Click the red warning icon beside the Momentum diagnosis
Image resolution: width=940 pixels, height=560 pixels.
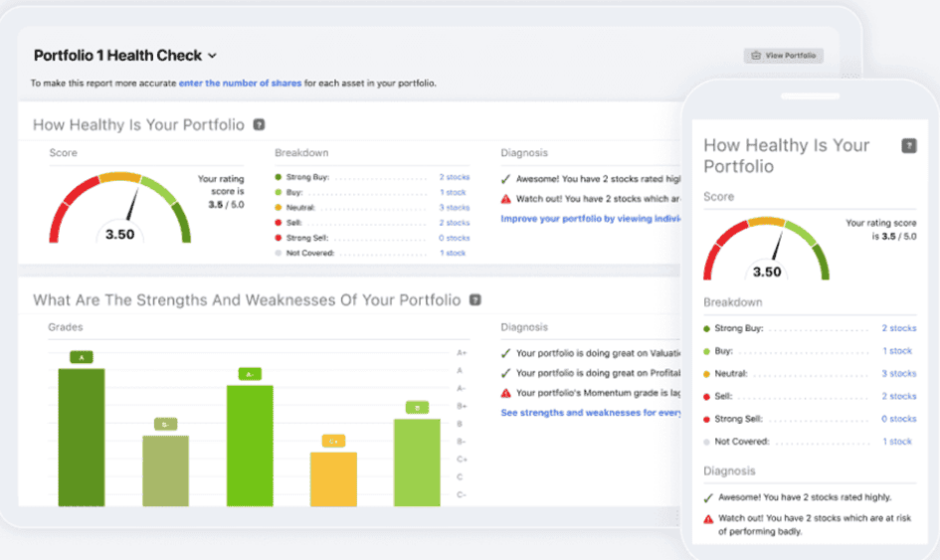[506, 393]
